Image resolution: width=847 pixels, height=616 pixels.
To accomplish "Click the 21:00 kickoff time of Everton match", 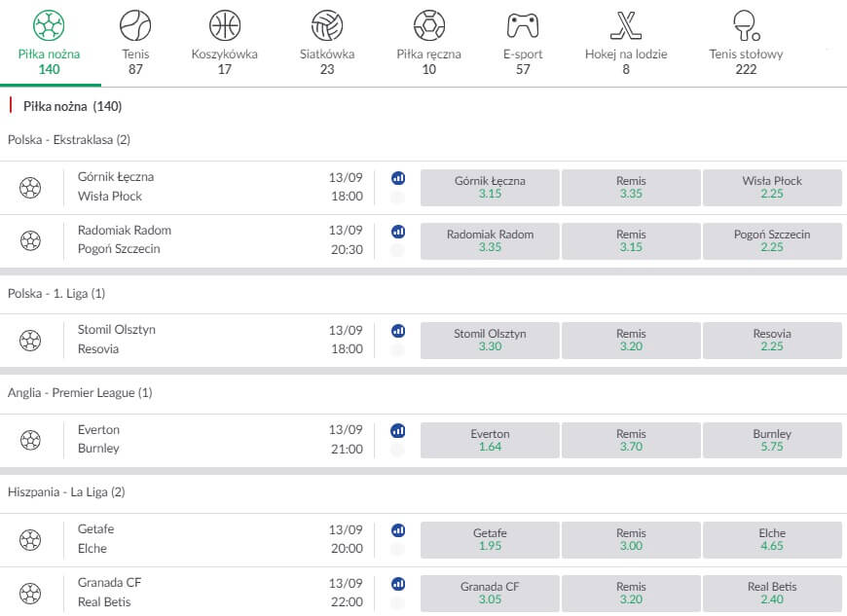I will coord(347,449).
